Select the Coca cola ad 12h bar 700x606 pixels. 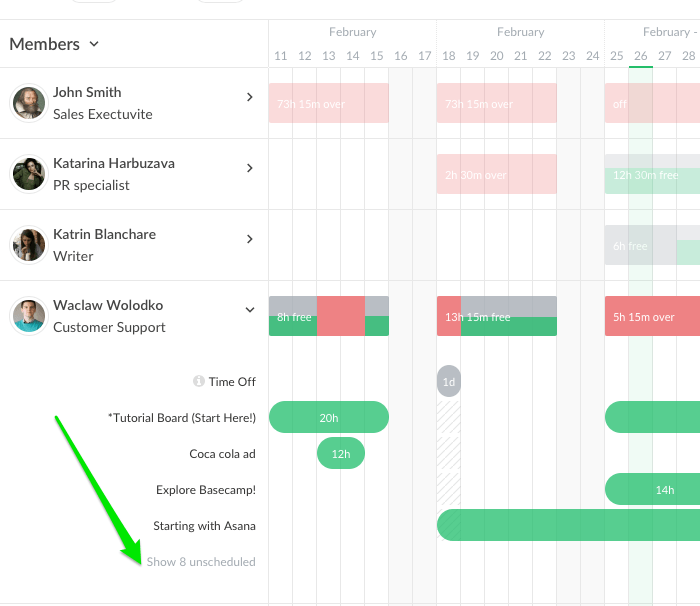click(341, 454)
